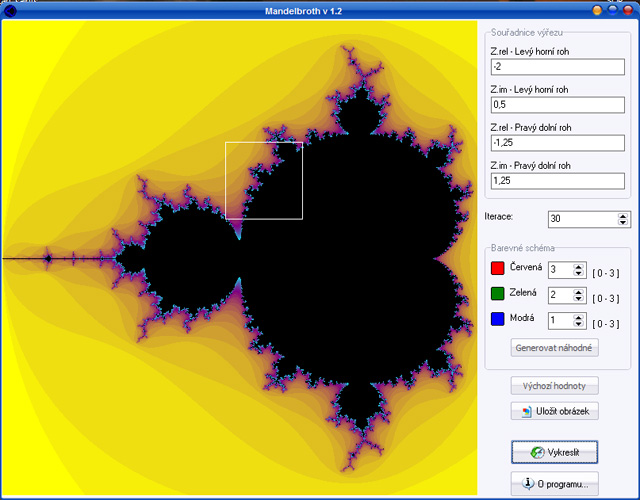Click the Z.im Levý horní roh field
This screenshot has width=640, height=500.
tap(554, 104)
